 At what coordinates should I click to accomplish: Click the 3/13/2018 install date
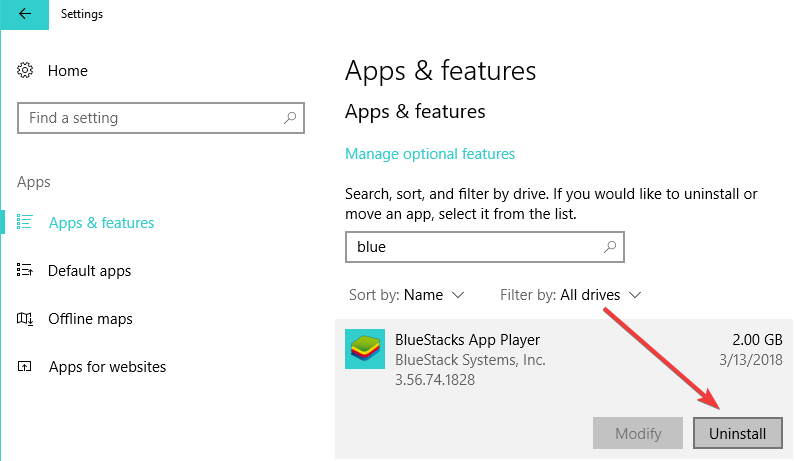[751, 360]
